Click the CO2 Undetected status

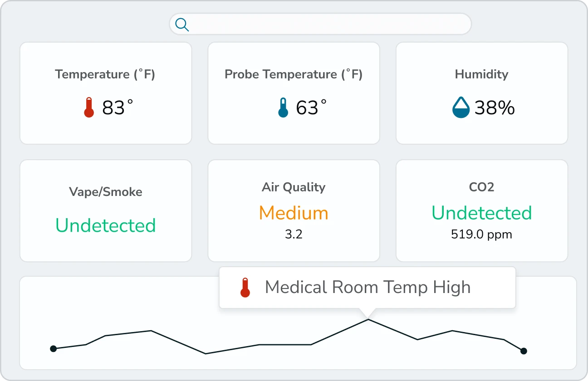481,213
